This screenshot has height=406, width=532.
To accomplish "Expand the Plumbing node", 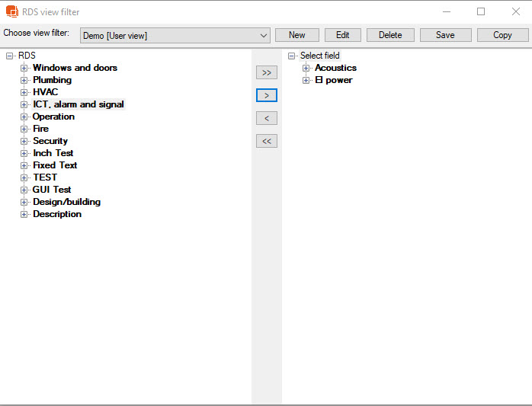I will click(24, 81).
